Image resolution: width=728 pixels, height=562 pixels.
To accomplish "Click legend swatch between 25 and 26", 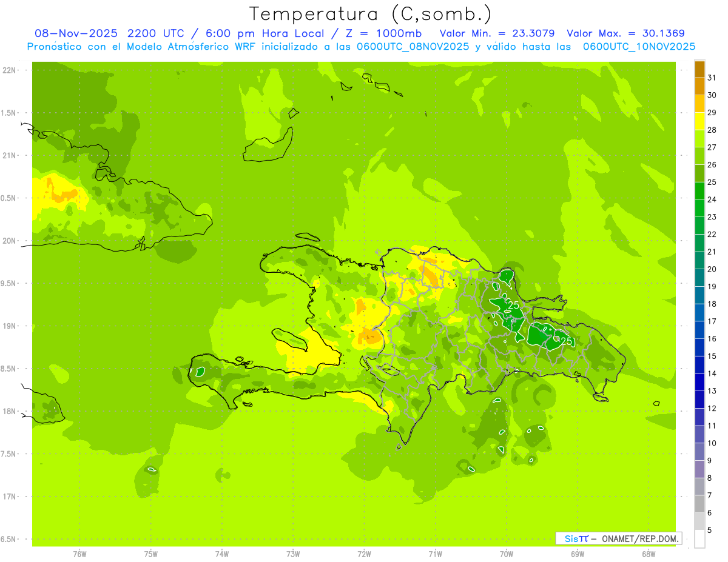I will tap(699, 173).
